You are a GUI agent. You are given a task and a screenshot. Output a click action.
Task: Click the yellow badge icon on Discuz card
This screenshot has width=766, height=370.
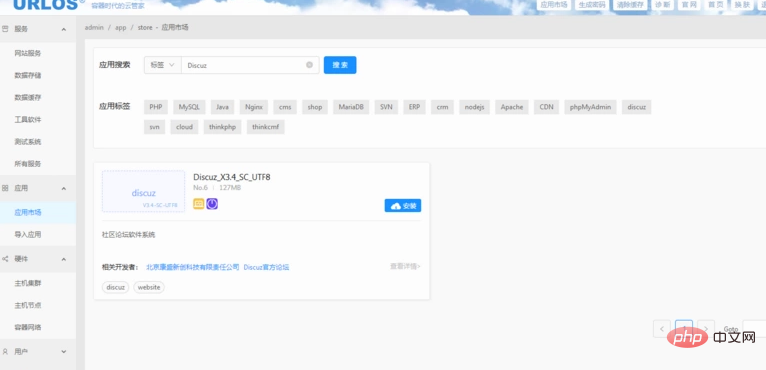coord(198,204)
